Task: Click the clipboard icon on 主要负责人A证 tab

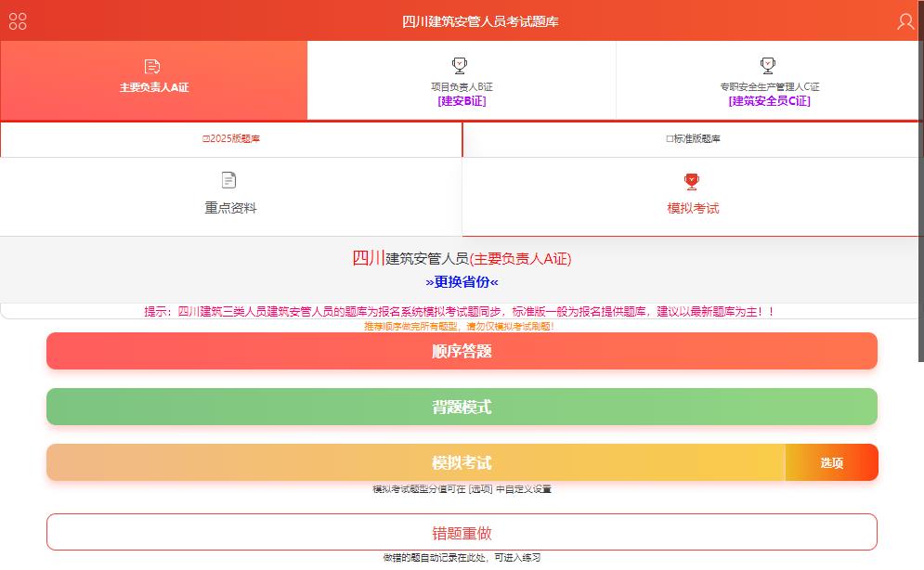Action: click(x=153, y=65)
